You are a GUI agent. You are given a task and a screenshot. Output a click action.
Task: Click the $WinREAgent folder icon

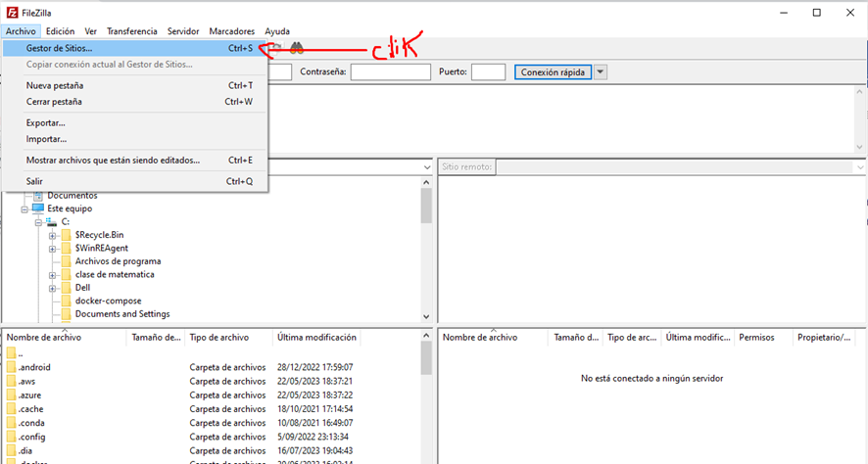pyautogui.click(x=66, y=249)
